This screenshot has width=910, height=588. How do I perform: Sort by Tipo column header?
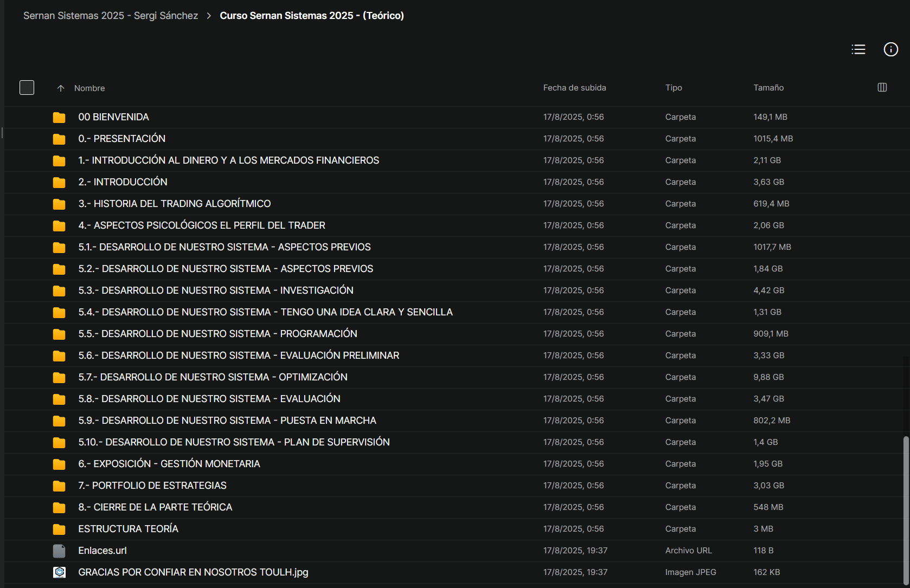[674, 88]
